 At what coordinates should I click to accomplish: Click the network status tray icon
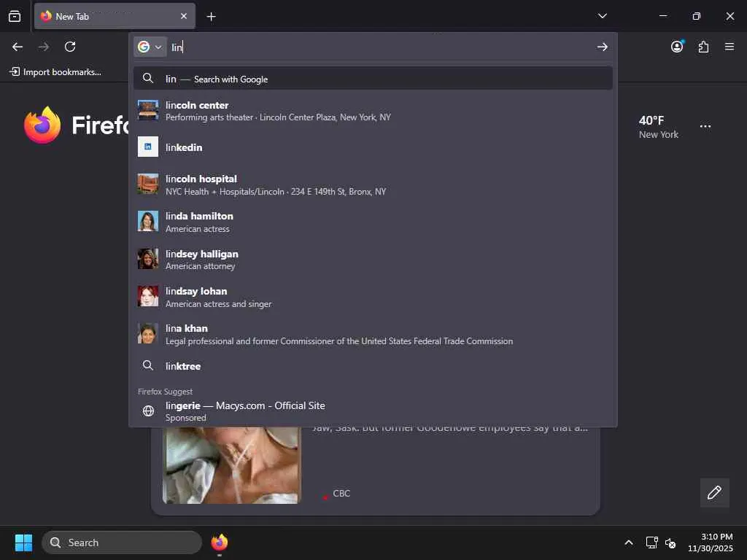tap(651, 542)
